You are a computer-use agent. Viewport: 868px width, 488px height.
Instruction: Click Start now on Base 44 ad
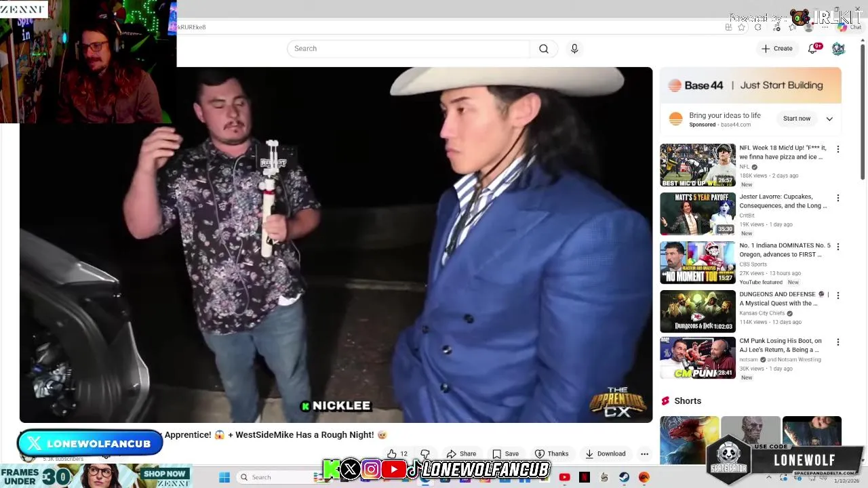coord(796,119)
